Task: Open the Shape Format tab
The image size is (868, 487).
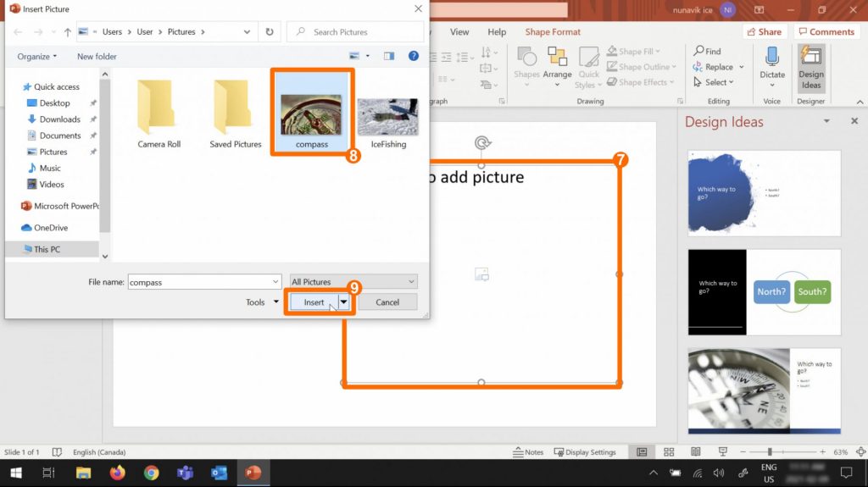Action: point(553,32)
